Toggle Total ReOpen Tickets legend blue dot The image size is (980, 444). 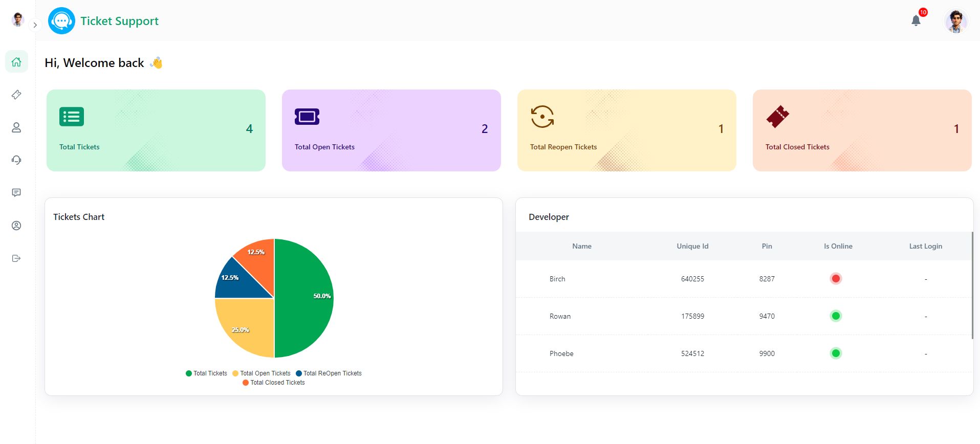pos(299,373)
